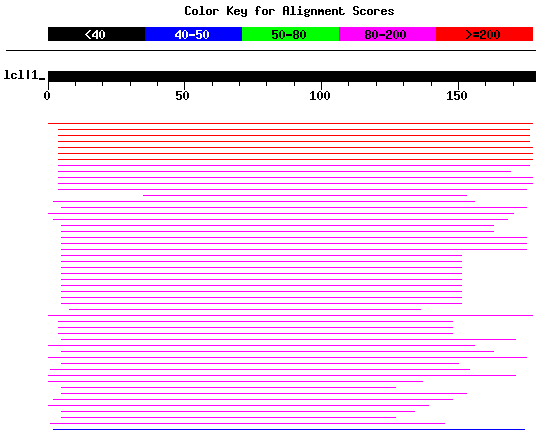Click the 0 tick mark on the ruler
This screenshot has width=539, height=433.
pyautogui.click(x=48, y=85)
